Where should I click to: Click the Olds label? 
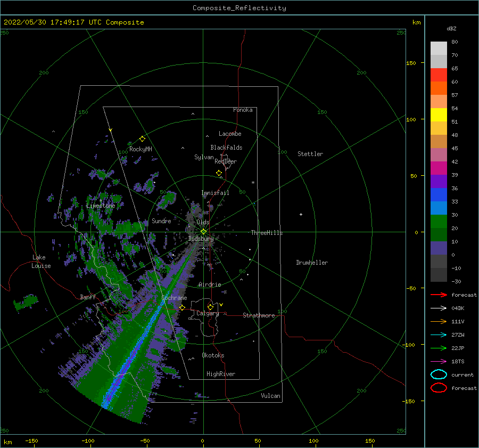point(203,222)
